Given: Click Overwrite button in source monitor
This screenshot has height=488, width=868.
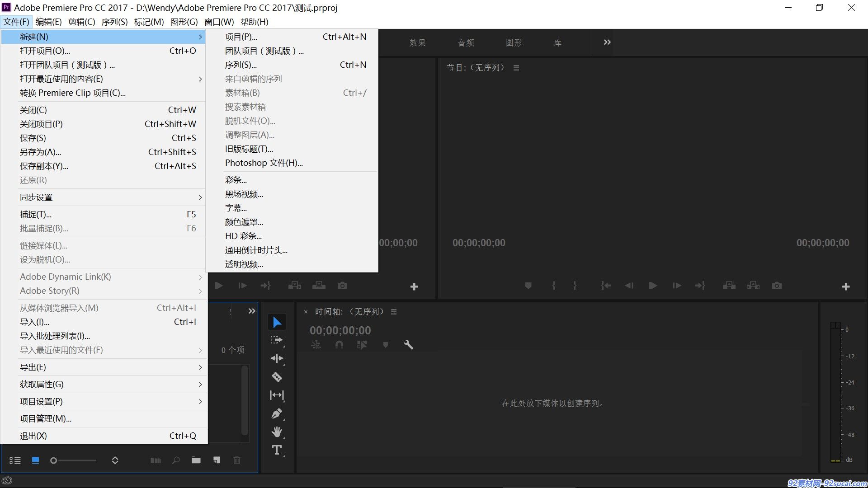Looking at the screenshot, I should click(x=319, y=286).
